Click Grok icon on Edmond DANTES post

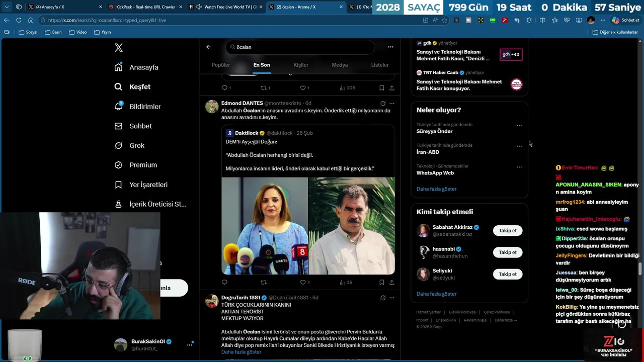point(383,103)
